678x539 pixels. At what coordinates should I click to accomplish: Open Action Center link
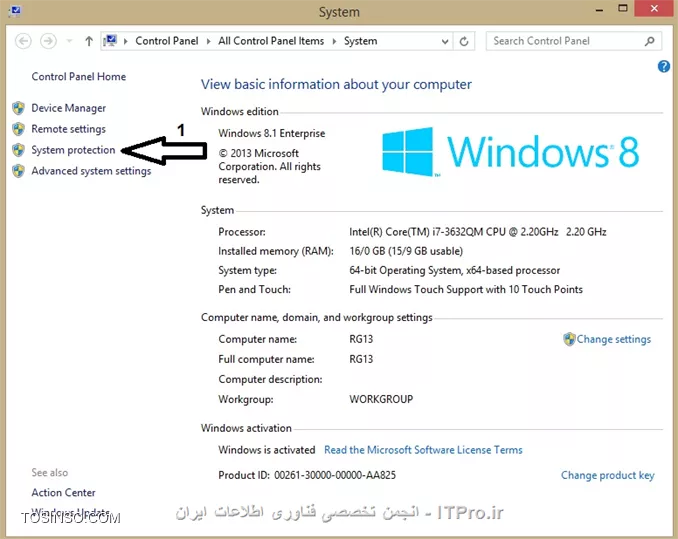pos(63,493)
